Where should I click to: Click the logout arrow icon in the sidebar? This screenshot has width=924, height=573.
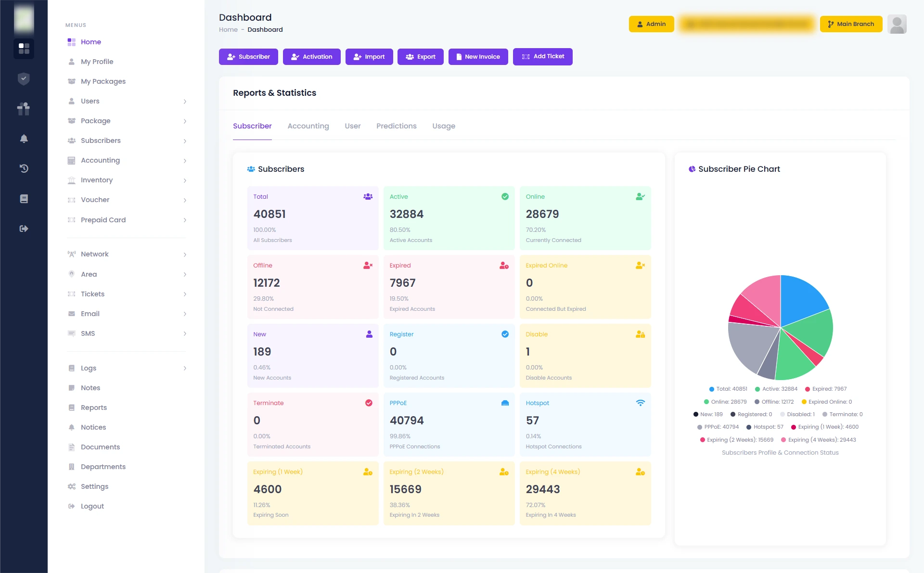click(24, 229)
